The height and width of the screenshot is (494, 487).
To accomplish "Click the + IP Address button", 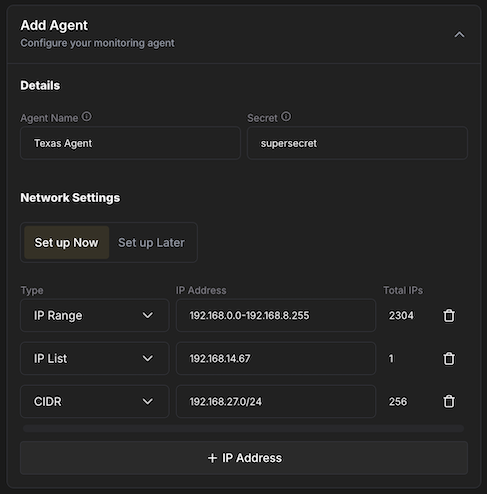I will tap(244, 458).
